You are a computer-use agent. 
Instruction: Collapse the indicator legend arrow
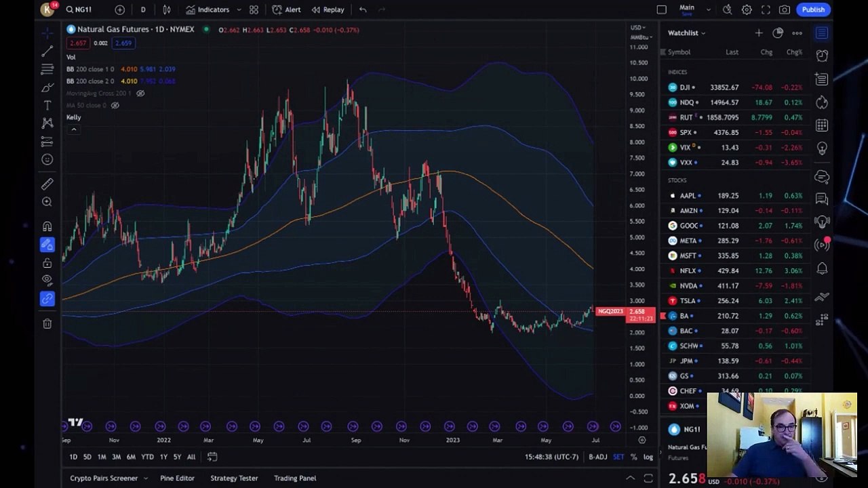coord(74,129)
